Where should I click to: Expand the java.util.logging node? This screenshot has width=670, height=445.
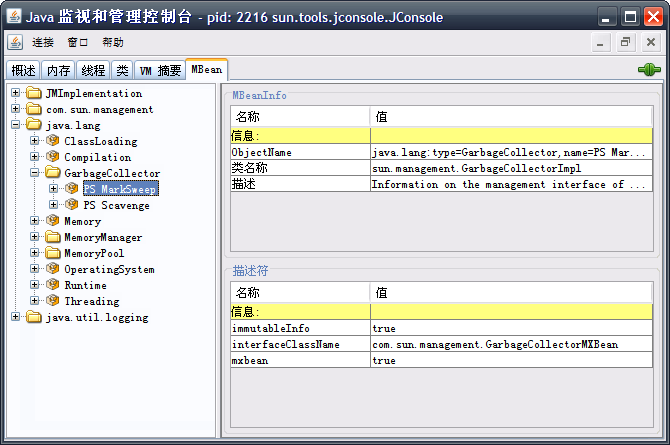tap(15, 317)
